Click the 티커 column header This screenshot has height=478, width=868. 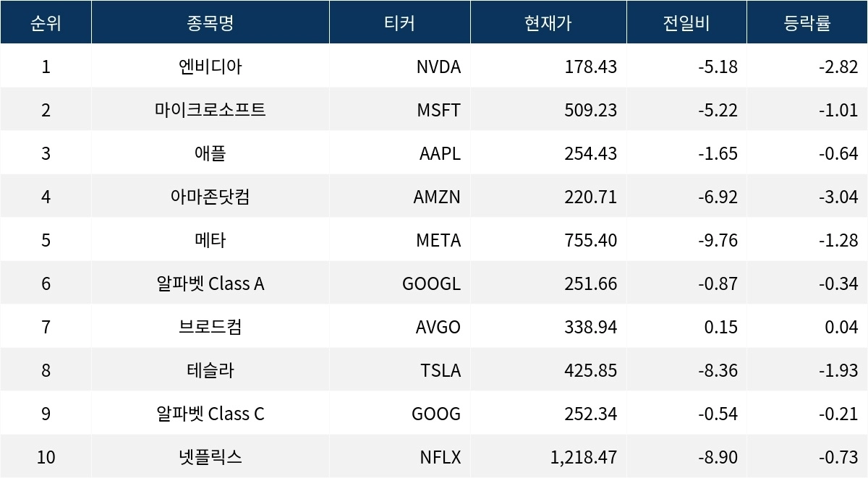pyautogui.click(x=399, y=23)
